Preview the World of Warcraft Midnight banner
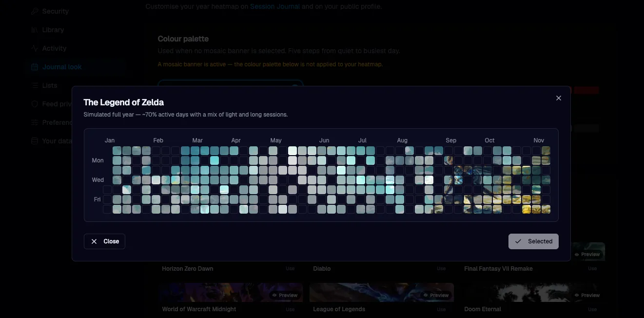Viewport: 644px width, 318px height. pos(284,295)
